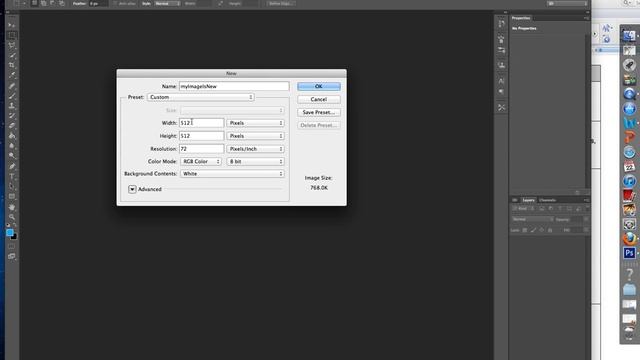Open the Pixels/Inch resolution units dropdown
Screen dimensions: 640x360
256,149
